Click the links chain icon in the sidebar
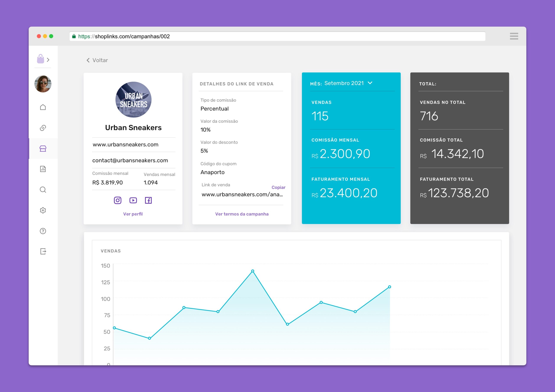 (x=43, y=128)
